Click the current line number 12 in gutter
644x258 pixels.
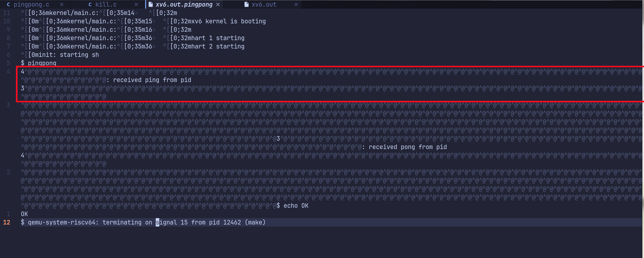click(7, 222)
